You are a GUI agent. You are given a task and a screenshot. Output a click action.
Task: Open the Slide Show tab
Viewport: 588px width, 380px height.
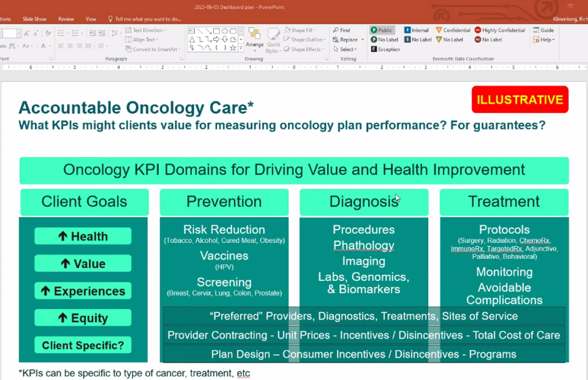tap(35, 19)
